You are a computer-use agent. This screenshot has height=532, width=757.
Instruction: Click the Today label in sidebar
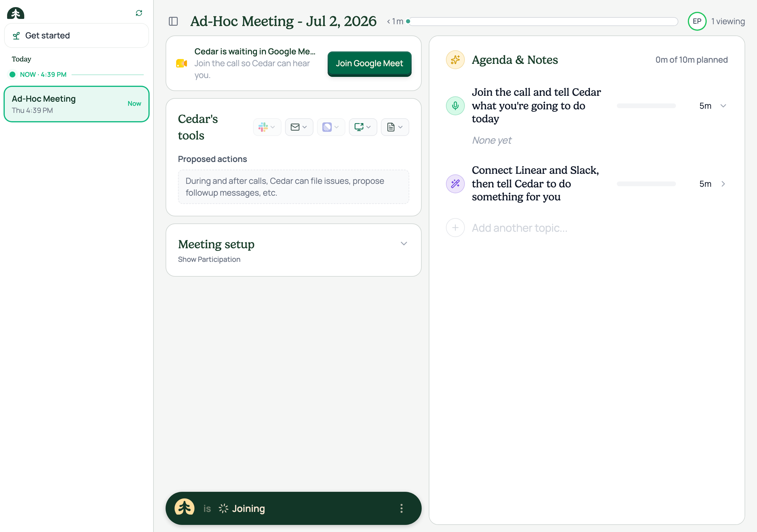[21, 59]
